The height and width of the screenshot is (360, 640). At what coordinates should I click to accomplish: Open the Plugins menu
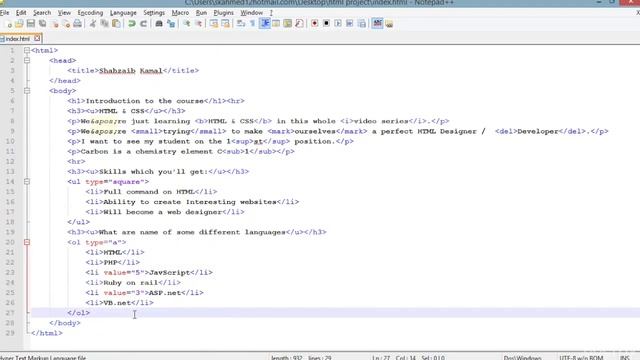coord(223,13)
